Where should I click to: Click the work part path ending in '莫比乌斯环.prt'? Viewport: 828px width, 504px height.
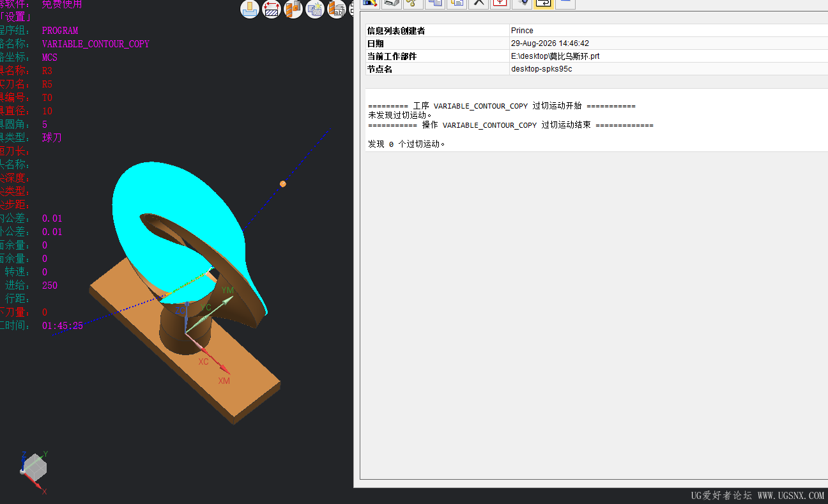pos(555,56)
